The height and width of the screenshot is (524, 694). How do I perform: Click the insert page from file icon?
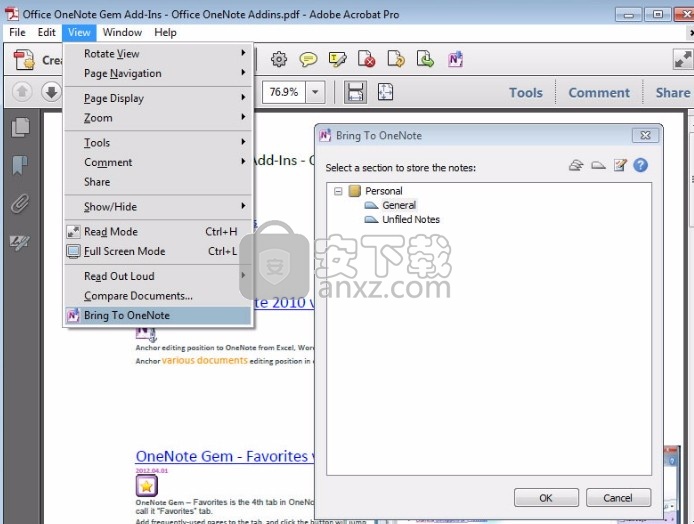pyautogui.click(x=425, y=59)
